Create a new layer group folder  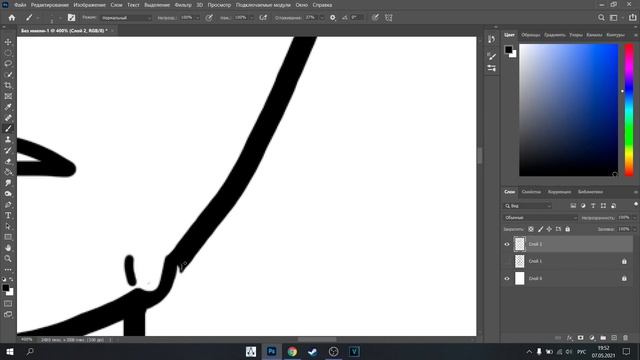point(603,338)
